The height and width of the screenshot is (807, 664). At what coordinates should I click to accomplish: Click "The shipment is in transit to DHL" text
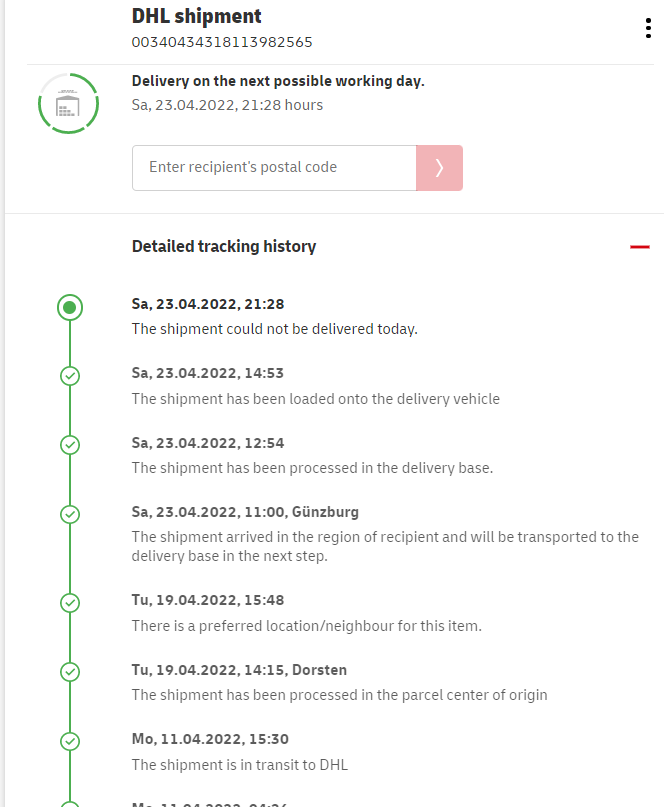pyautogui.click(x=240, y=765)
